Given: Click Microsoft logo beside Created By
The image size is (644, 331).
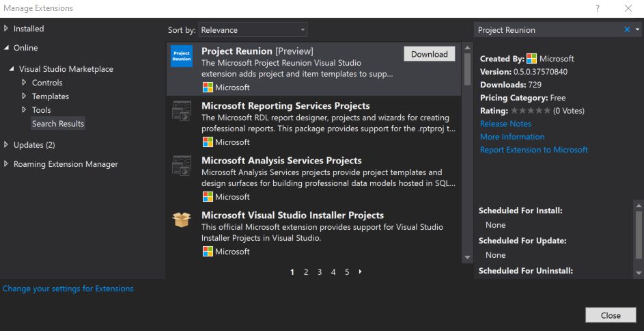Looking at the screenshot, I should [x=531, y=59].
